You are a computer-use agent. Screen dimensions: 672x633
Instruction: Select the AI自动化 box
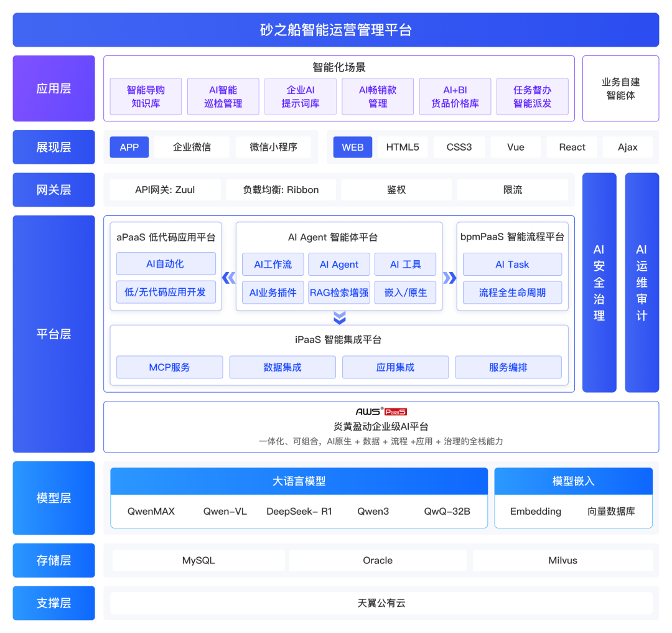[x=166, y=264]
